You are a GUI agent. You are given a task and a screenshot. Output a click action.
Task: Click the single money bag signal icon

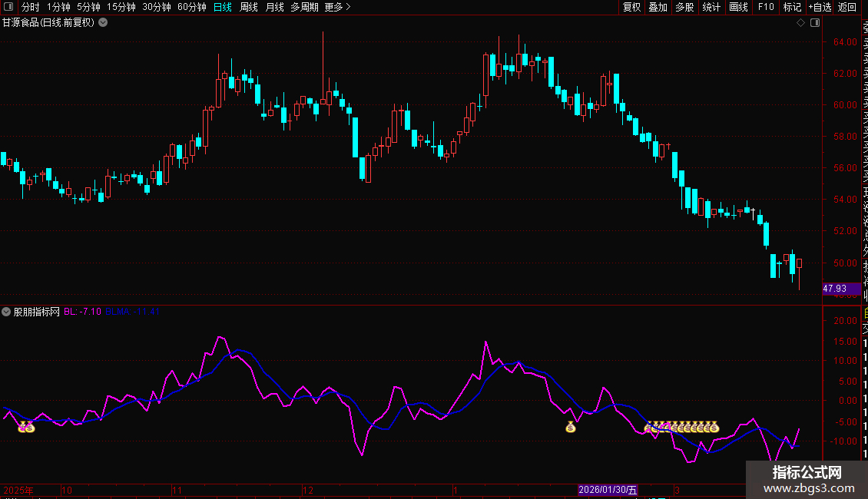point(571,427)
